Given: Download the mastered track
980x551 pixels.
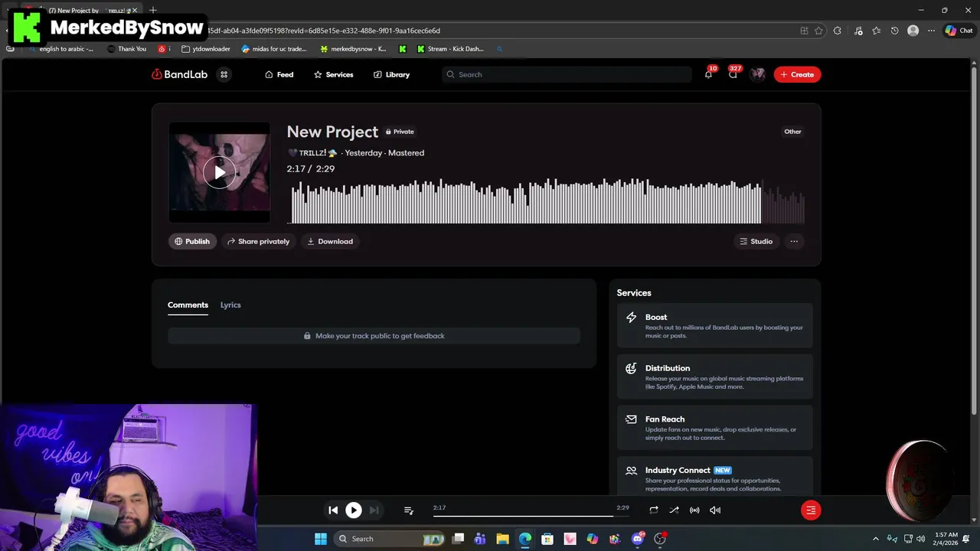Looking at the screenshot, I should 330,241.
